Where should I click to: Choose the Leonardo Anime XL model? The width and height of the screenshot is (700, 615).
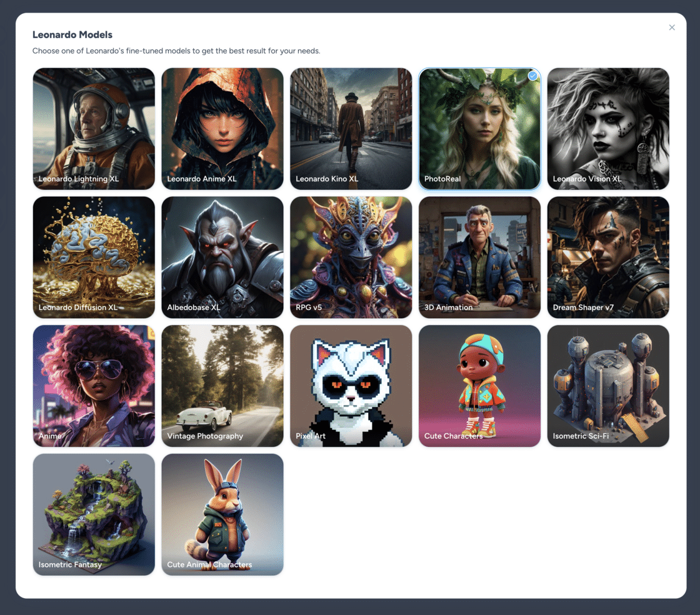[x=222, y=129]
